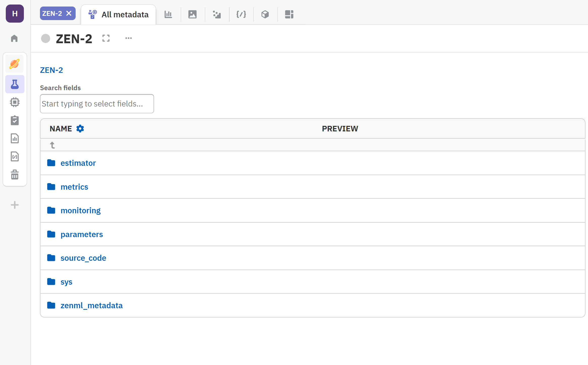The width and height of the screenshot is (588, 365).
Task: Open the Dashboards tab icon
Action: pos(289,14)
